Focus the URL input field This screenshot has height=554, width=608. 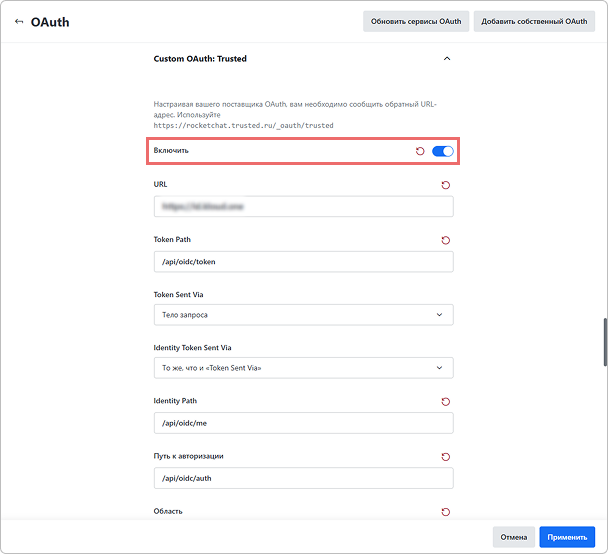click(x=304, y=206)
